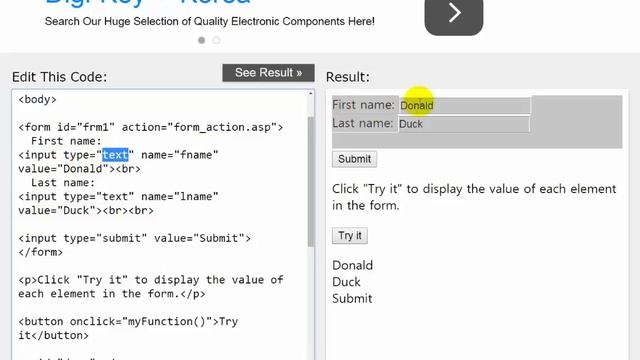Submit the form with Submit button
The width and height of the screenshot is (640, 360).
click(354, 159)
